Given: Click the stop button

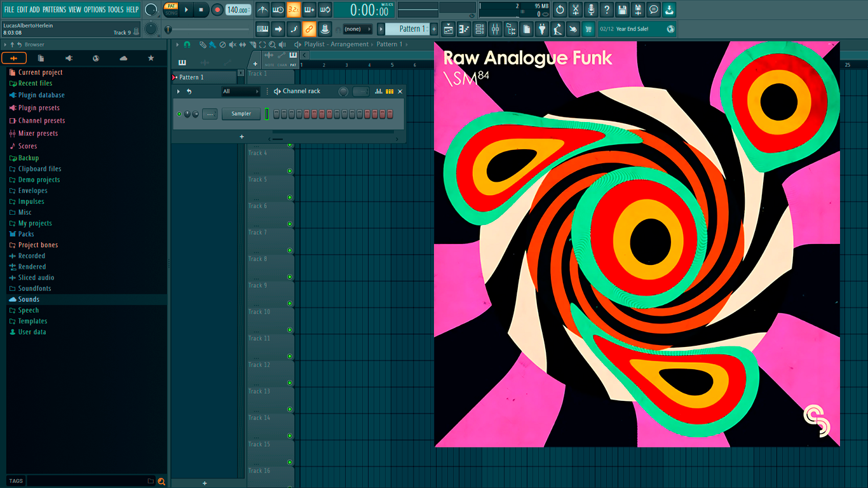Looking at the screenshot, I should [x=201, y=10].
